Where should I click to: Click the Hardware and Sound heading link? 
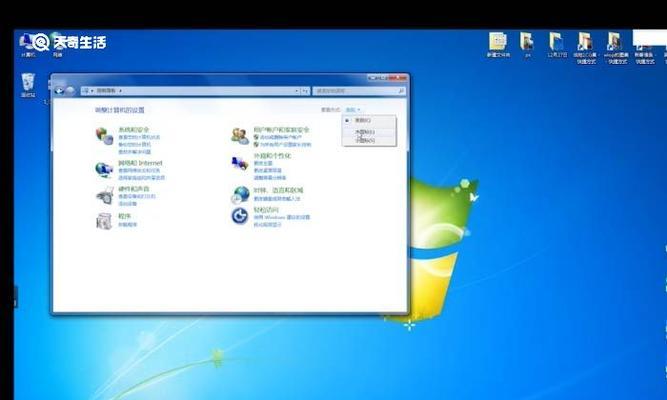tap(134, 189)
